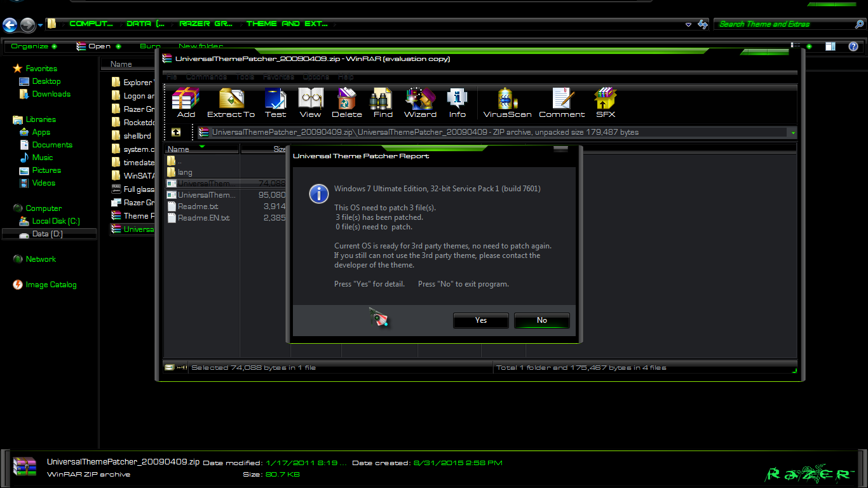This screenshot has width=868, height=488.
Task: Open Image Catalog in navigation pane
Action: click(x=51, y=285)
